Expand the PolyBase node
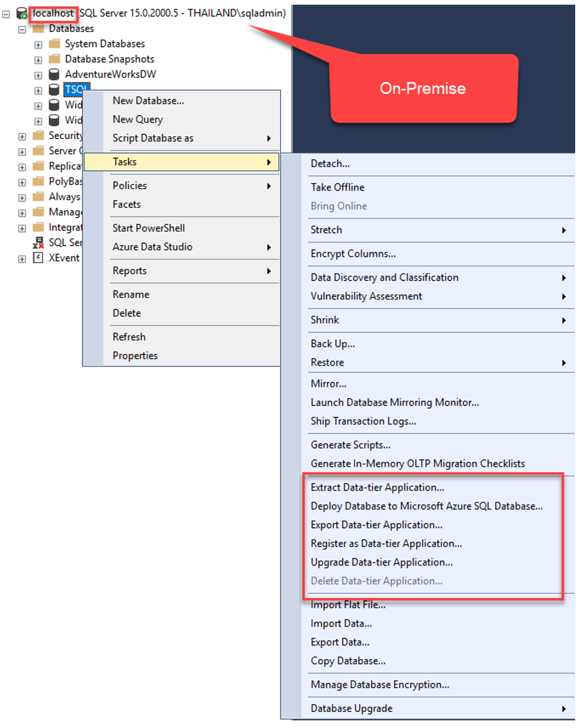Screen dimensions: 579x728 [x=22, y=183]
